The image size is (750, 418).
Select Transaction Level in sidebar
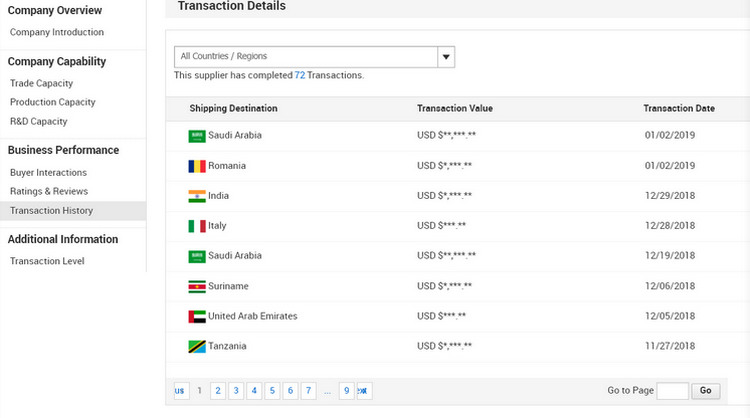point(47,261)
